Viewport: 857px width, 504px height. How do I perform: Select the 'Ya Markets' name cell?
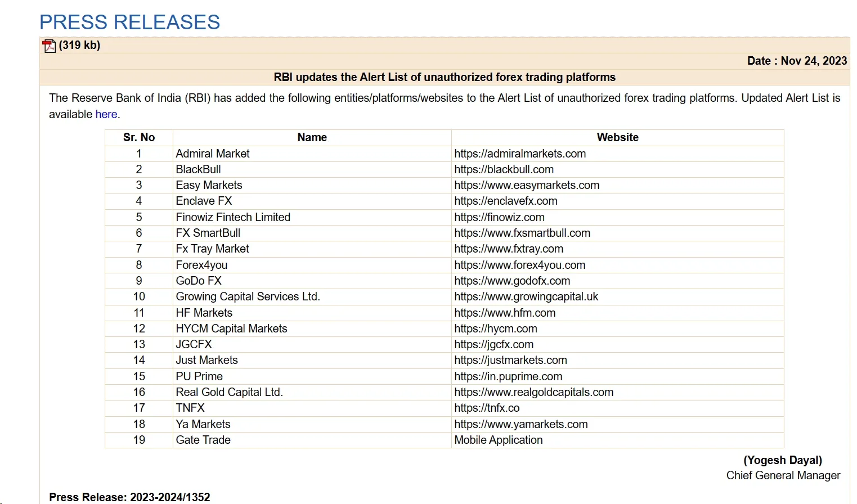click(312, 424)
